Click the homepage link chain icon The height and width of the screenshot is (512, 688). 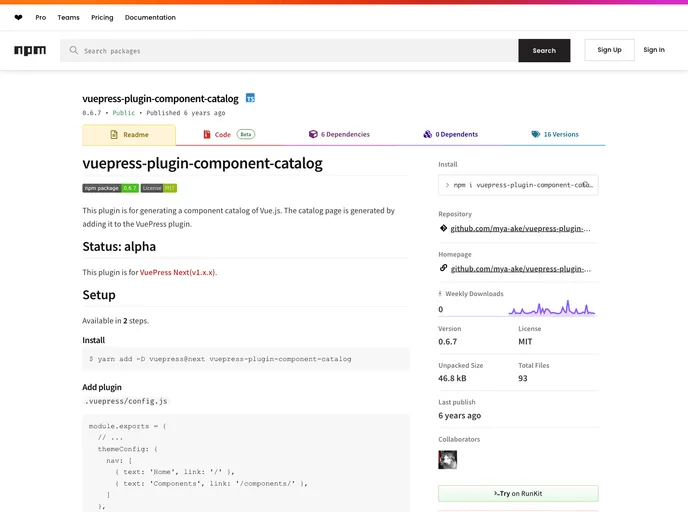[x=443, y=268]
